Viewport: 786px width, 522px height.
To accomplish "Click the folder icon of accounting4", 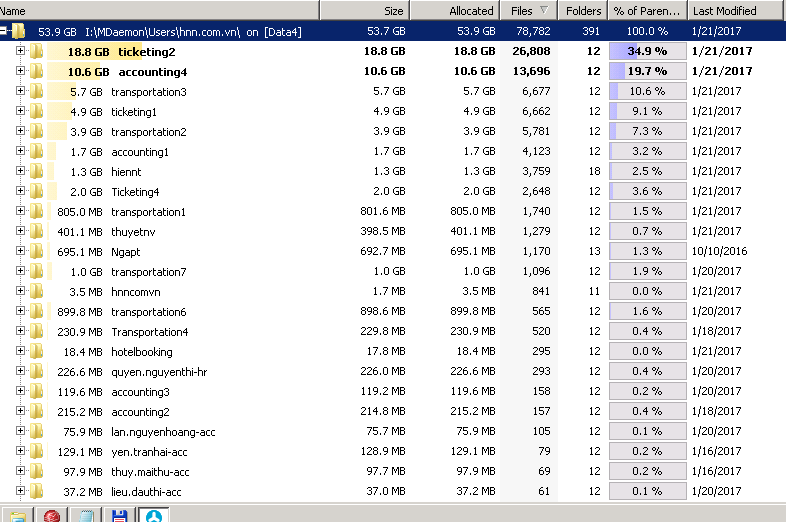I will 37,71.
